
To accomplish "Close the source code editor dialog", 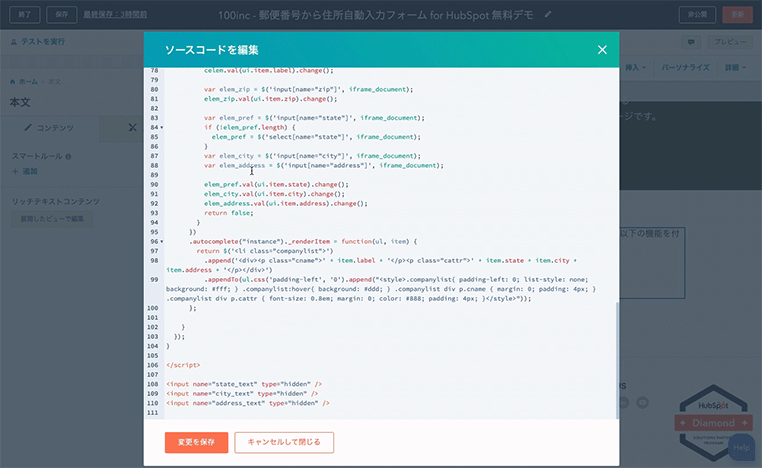I will click(x=602, y=50).
